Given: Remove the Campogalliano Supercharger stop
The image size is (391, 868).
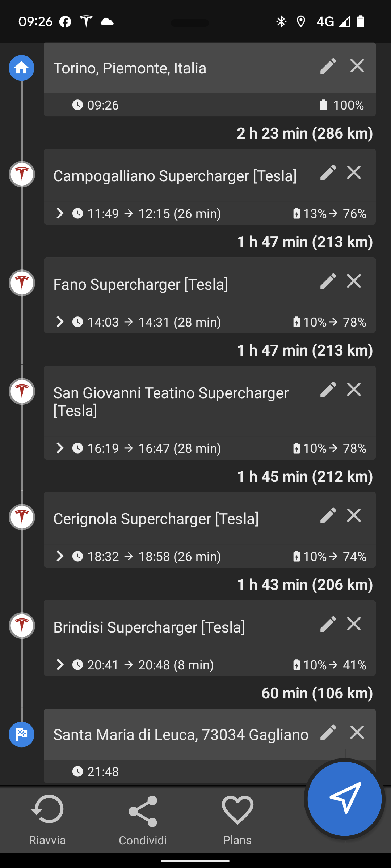Looking at the screenshot, I should click(x=354, y=173).
